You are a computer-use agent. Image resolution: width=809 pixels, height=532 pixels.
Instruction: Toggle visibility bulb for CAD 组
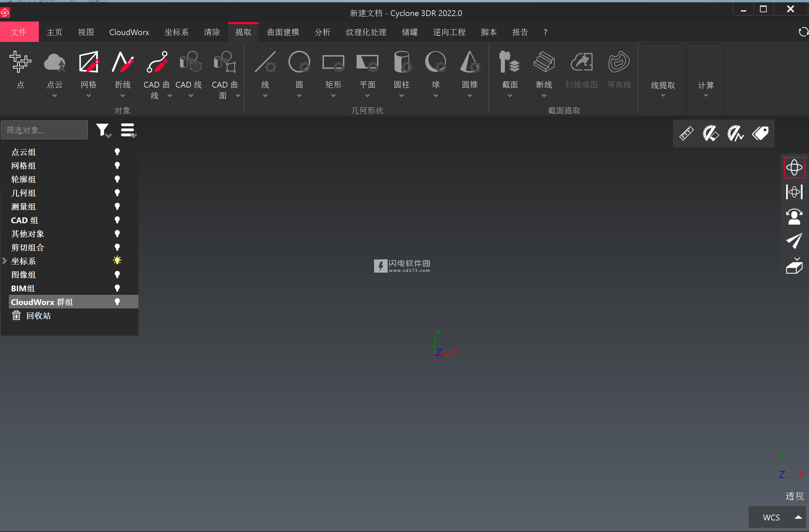point(117,220)
